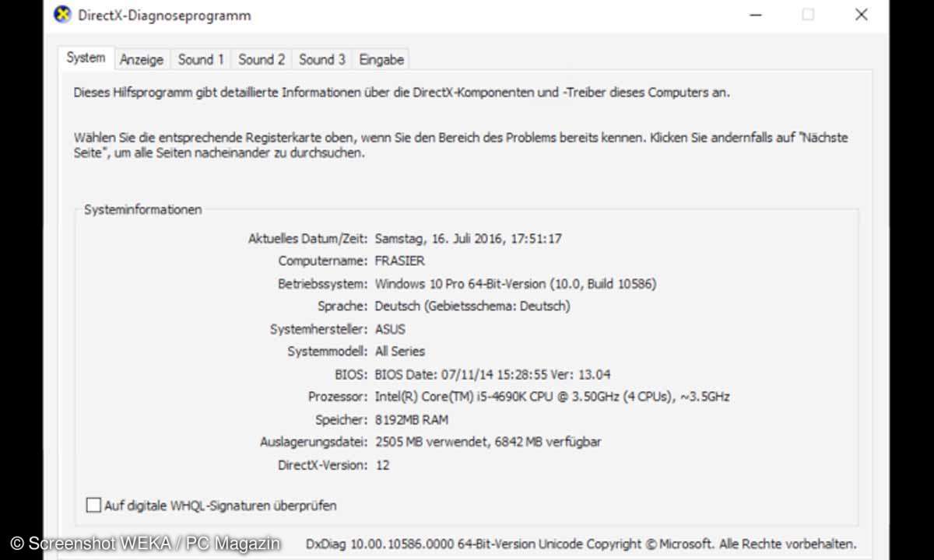Click the Speicher label

point(342,419)
